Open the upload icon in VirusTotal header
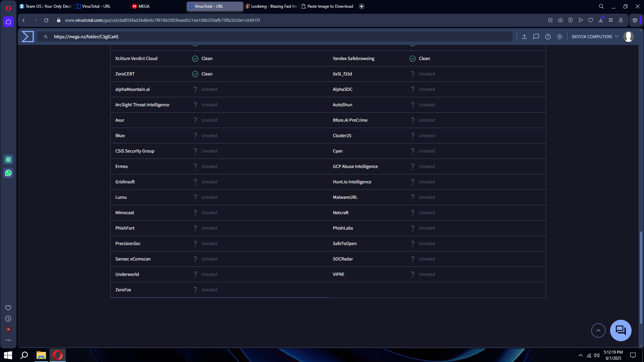The height and width of the screenshot is (362, 644). pyautogui.click(x=524, y=37)
